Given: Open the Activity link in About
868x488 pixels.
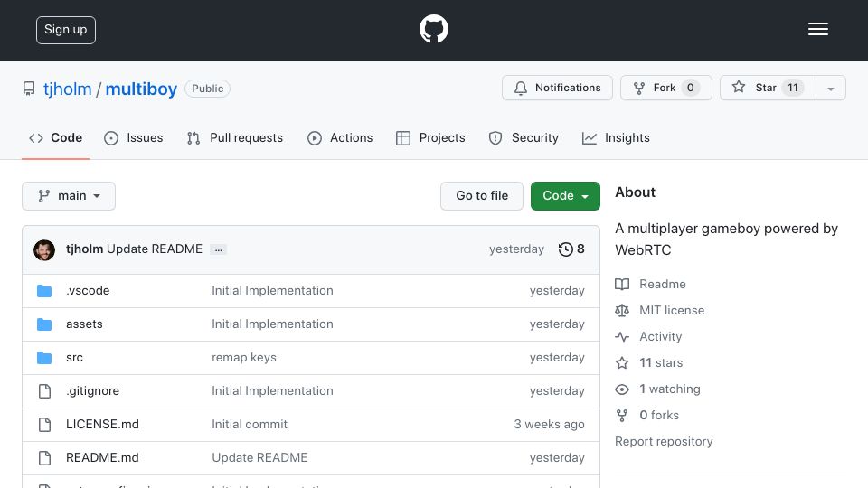Looking at the screenshot, I should tap(660, 336).
